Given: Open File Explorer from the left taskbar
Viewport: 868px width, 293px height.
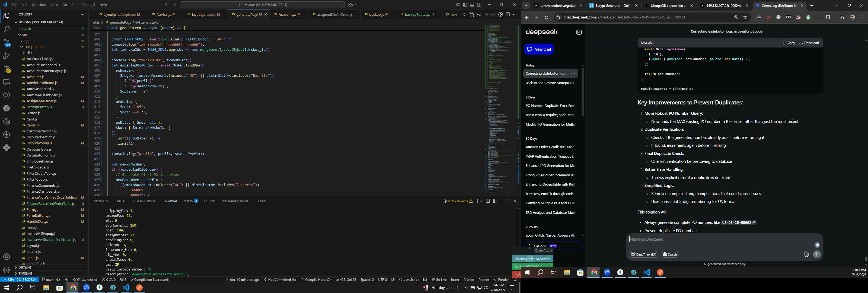Looking at the screenshot, I should pos(46,288).
